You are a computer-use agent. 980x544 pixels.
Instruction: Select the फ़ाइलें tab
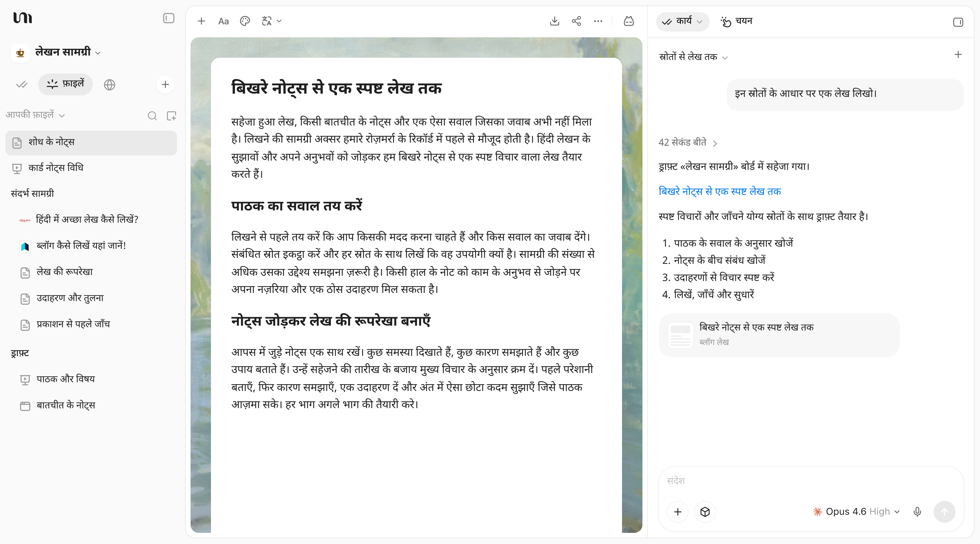coord(65,84)
